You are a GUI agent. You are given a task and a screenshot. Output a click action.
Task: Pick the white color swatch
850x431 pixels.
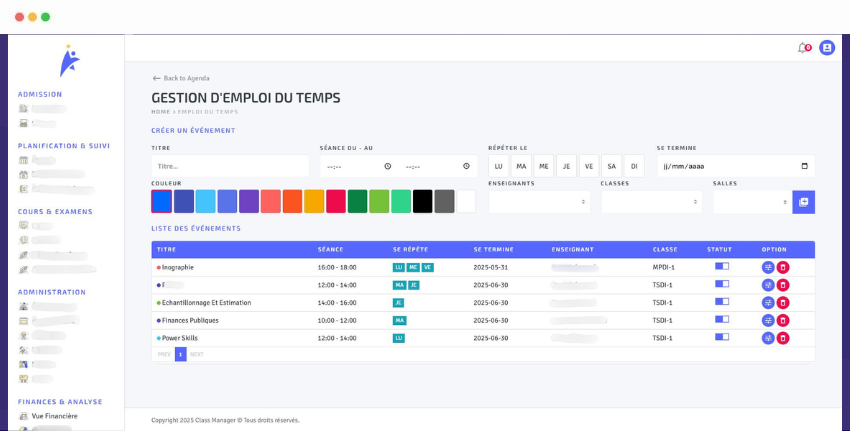click(x=466, y=201)
